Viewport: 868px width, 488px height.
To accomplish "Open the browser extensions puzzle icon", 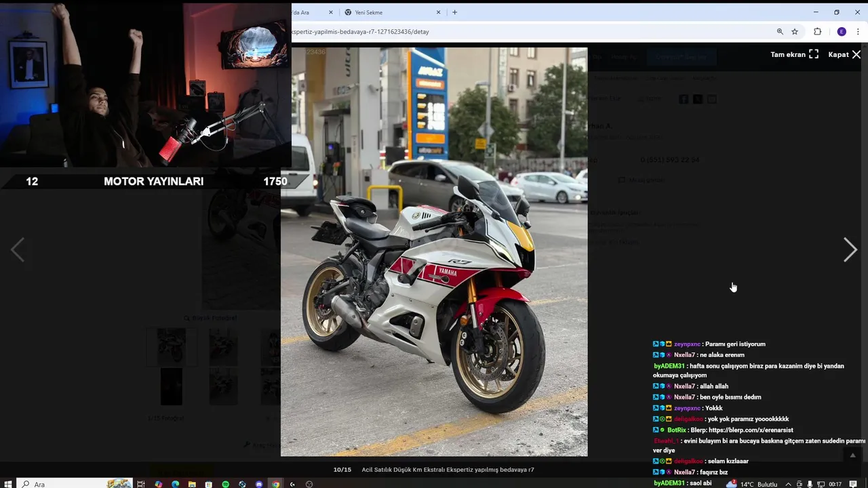I will click(817, 32).
